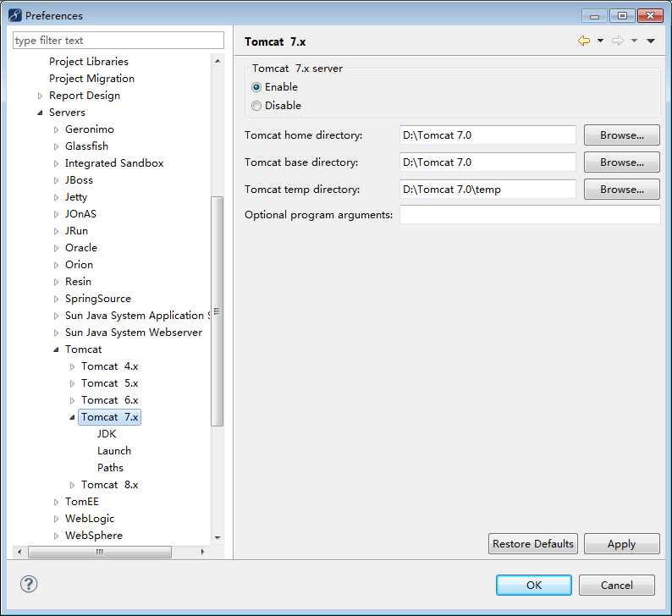Click the Tomcat base directory field
This screenshot has width=672, height=616.
point(487,162)
